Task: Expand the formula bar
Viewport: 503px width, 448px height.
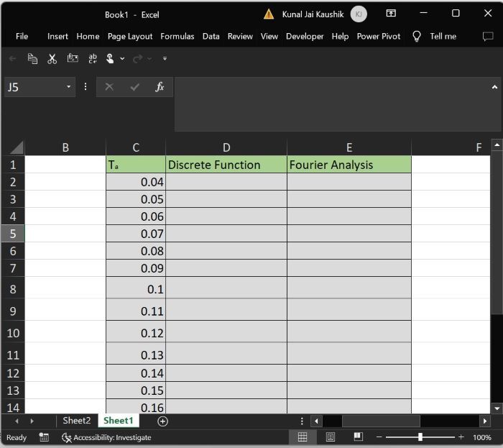Action: tap(494, 87)
